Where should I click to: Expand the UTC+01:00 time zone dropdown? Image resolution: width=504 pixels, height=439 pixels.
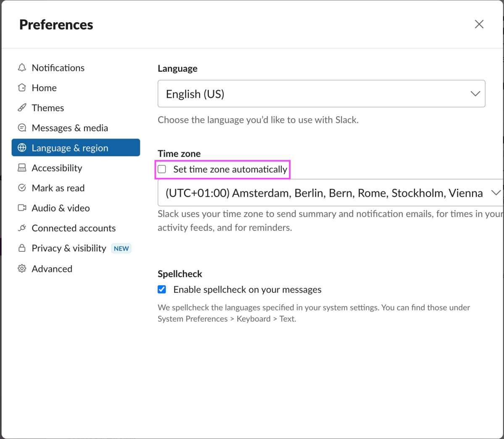[330, 193]
